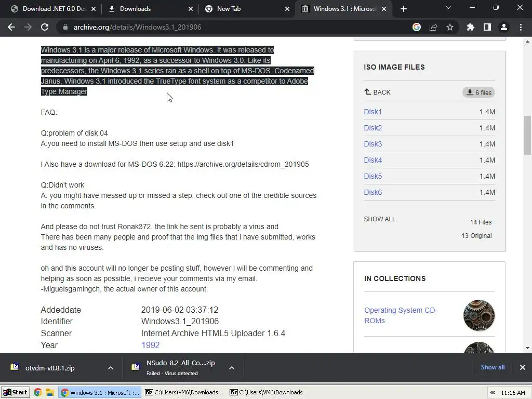Download all with the 6 files button
Image resolution: width=532 pixels, height=399 pixels.
click(x=478, y=92)
